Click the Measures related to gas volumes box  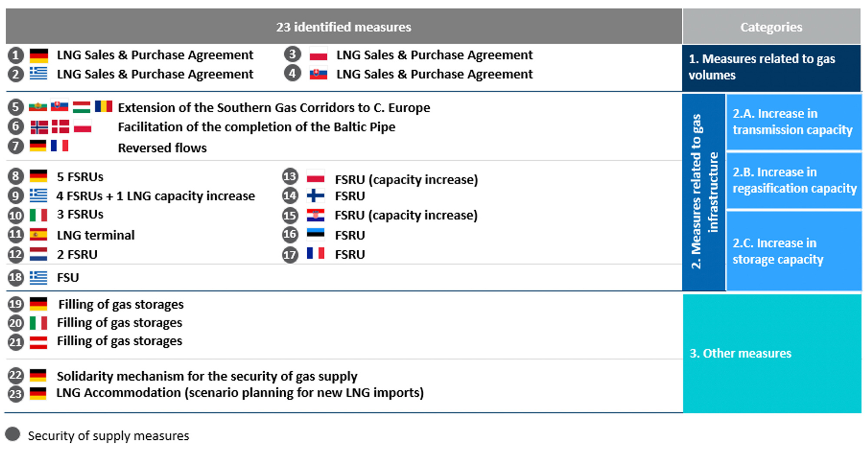771,67
